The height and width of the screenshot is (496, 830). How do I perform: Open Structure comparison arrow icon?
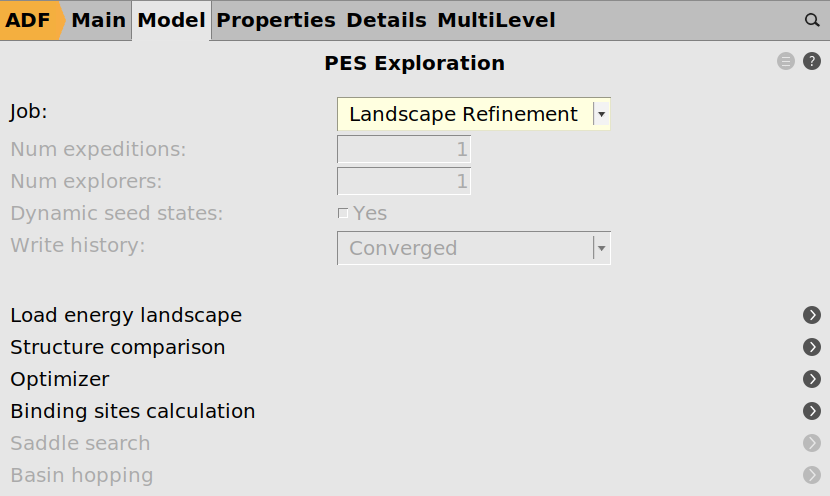tap(812, 348)
